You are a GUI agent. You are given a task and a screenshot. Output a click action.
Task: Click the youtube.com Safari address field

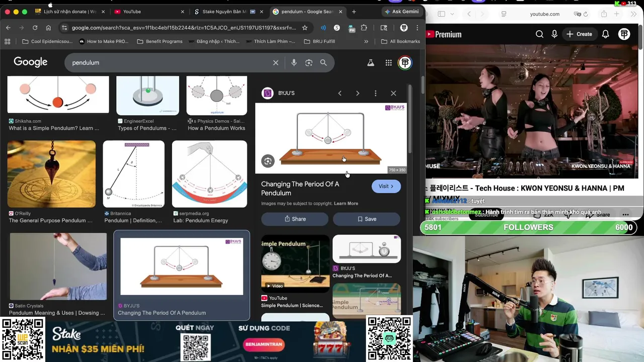point(544,14)
